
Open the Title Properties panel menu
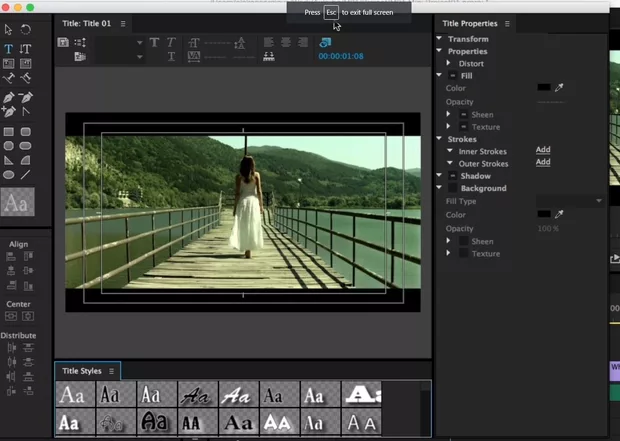coord(507,23)
